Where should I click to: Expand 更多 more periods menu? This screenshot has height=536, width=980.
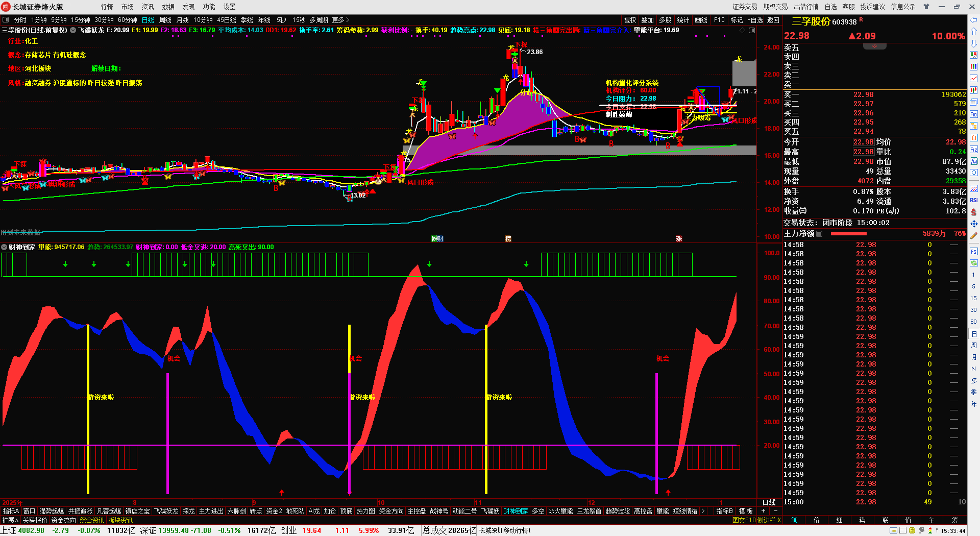(340, 20)
